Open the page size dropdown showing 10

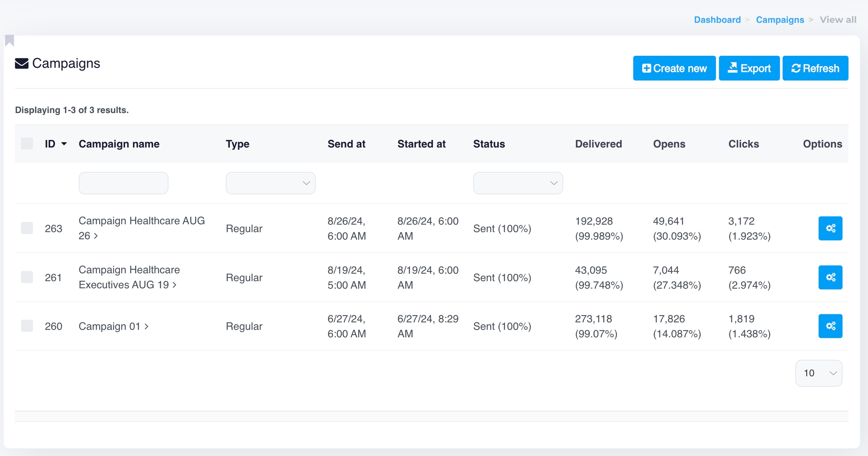tap(818, 373)
